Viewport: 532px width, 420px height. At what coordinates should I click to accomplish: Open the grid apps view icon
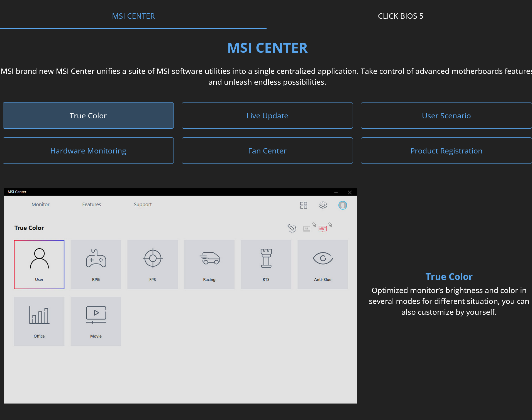coord(304,205)
